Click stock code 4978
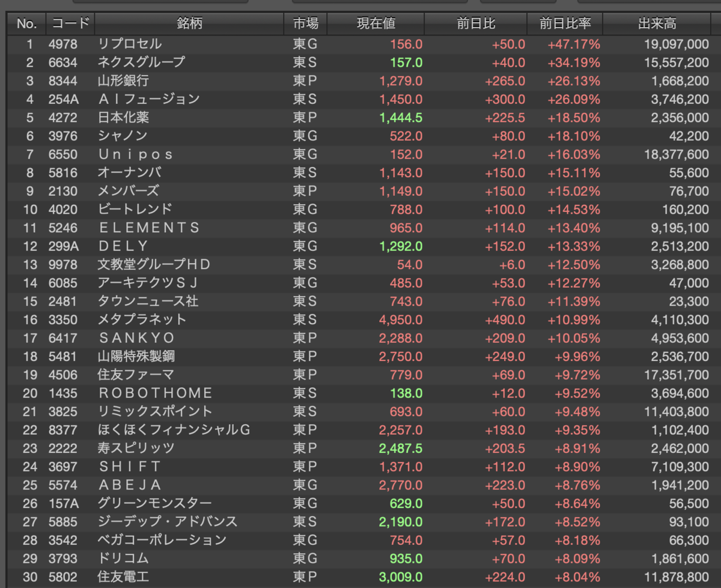Image resolution: width=721 pixels, height=588 pixels. pos(63,44)
